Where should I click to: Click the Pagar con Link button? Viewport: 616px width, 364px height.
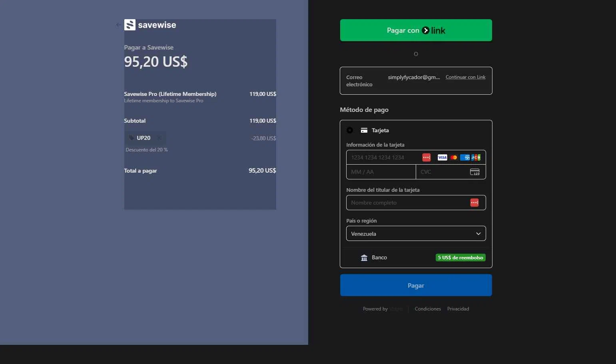416,30
